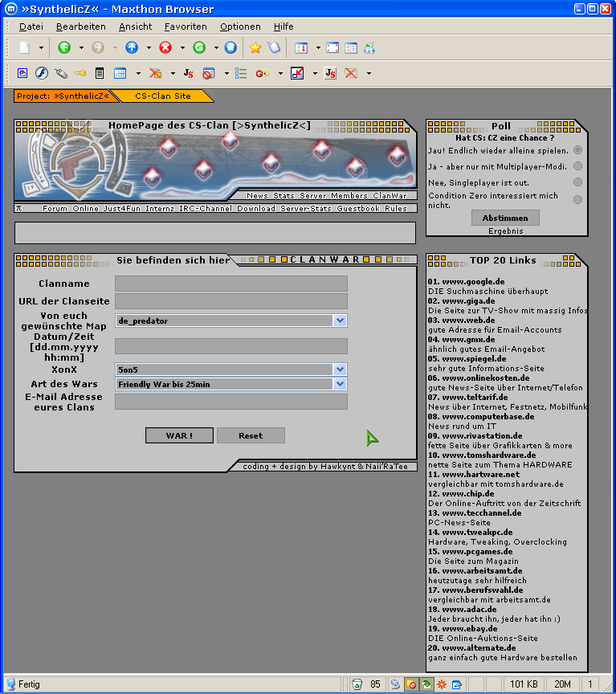Expand the stop button dropdown arrow
Screen dimensions: 616x694
182,48
